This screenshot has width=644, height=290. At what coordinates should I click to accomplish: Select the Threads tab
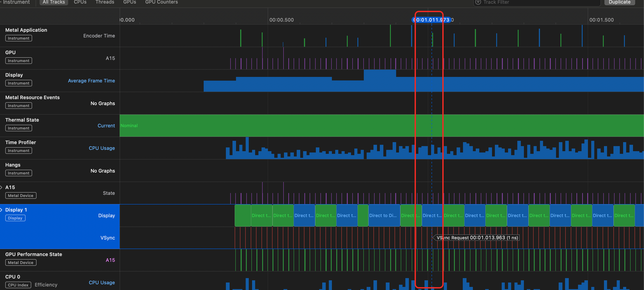point(104,2)
